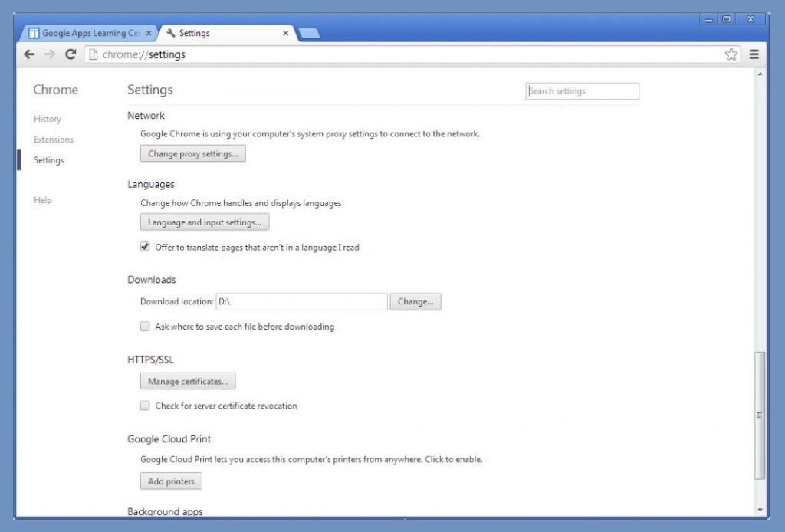Click the Google Apps Learning Center tab favicon

pyautogui.click(x=34, y=33)
